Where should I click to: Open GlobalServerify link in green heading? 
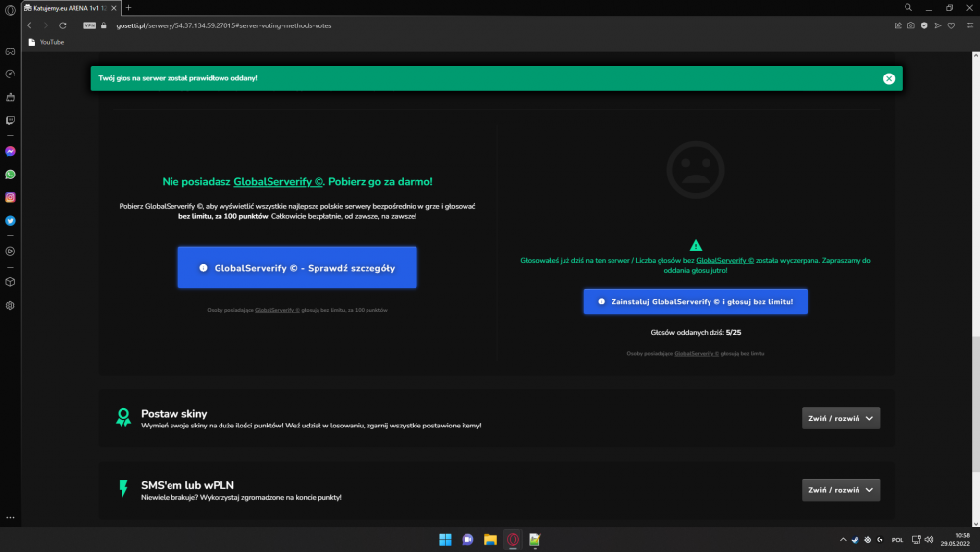point(278,182)
